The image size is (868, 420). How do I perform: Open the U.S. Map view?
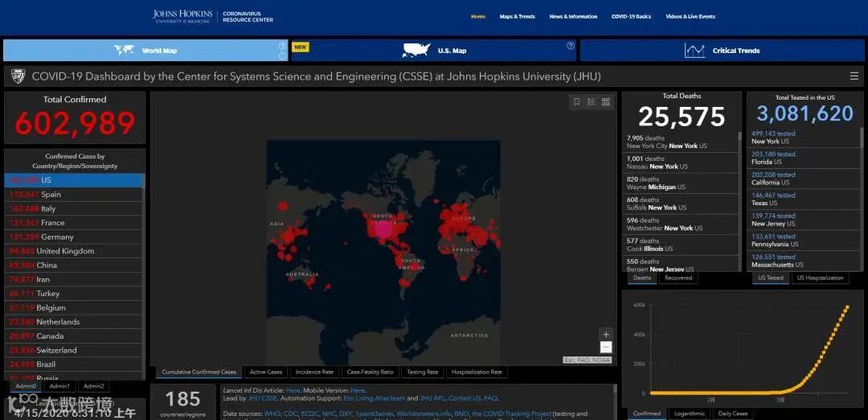pyautogui.click(x=434, y=51)
